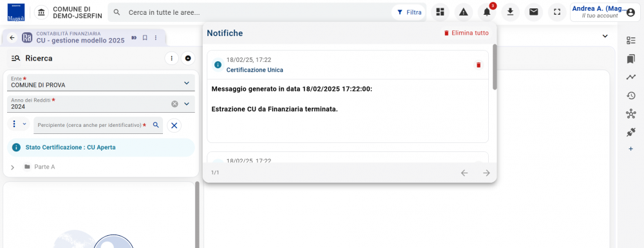Click the Estrazione CU da Finanziaria terminata text
Viewport: 644px width, 248px height.
274,110
